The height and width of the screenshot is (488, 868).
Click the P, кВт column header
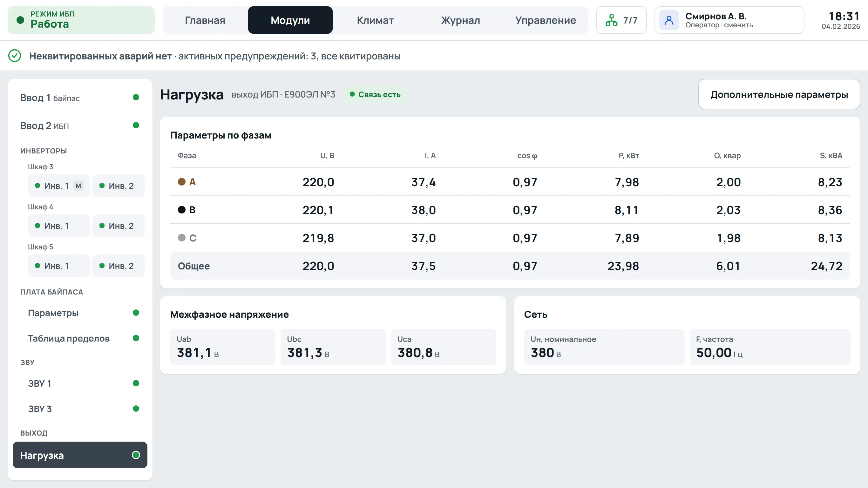click(x=629, y=156)
